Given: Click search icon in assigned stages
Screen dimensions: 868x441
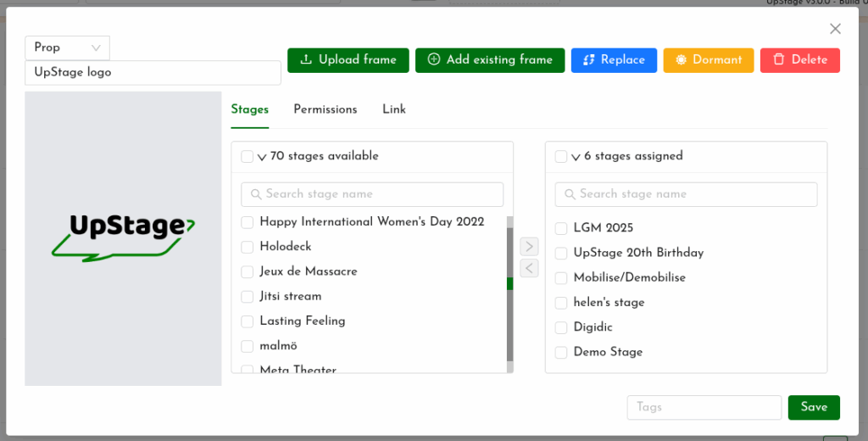Looking at the screenshot, I should 570,194.
